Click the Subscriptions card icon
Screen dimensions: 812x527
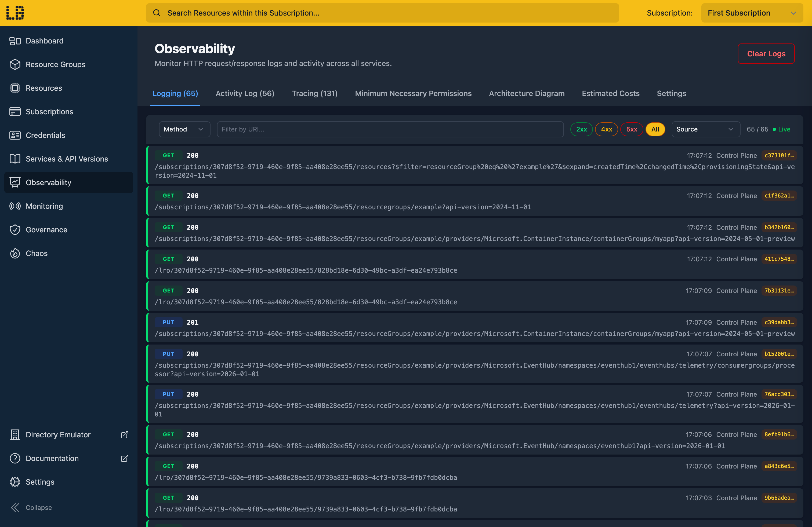point(15,111)
